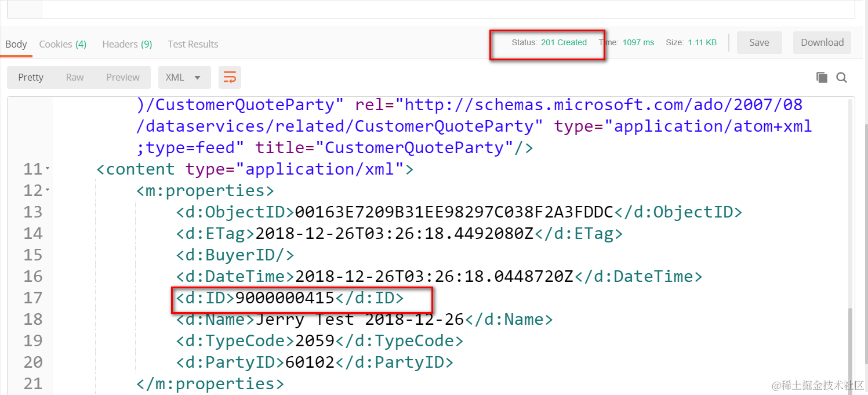Open the XML format dropdown
The width and height of the screenshot is (868, 395).
point(184,77)
